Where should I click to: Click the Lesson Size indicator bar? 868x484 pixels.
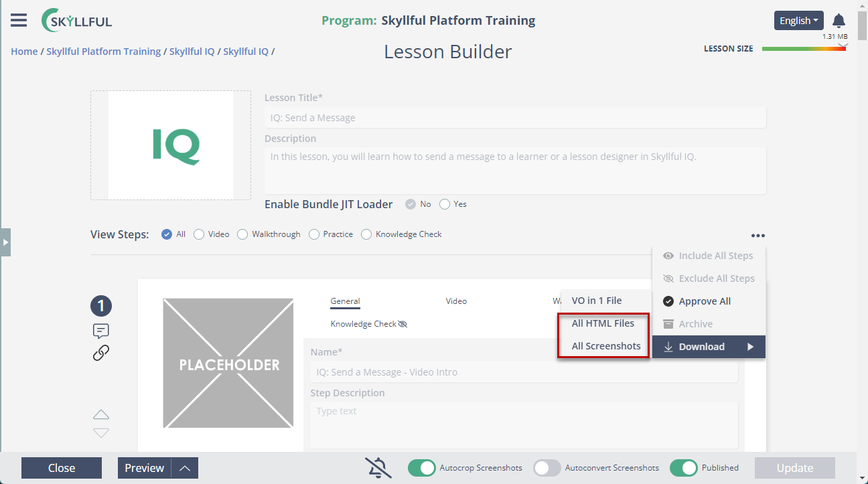(x=804, y=49)
